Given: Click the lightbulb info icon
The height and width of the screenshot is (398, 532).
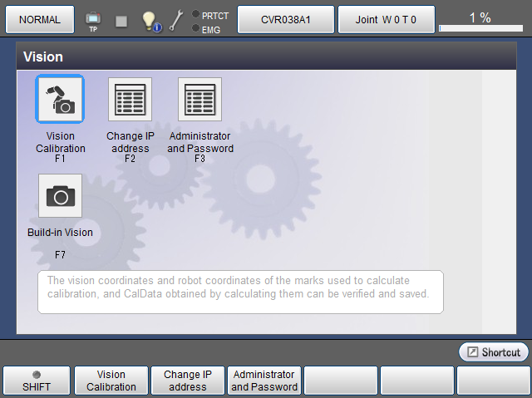Looking at the screenshot, I should point(150,21).
